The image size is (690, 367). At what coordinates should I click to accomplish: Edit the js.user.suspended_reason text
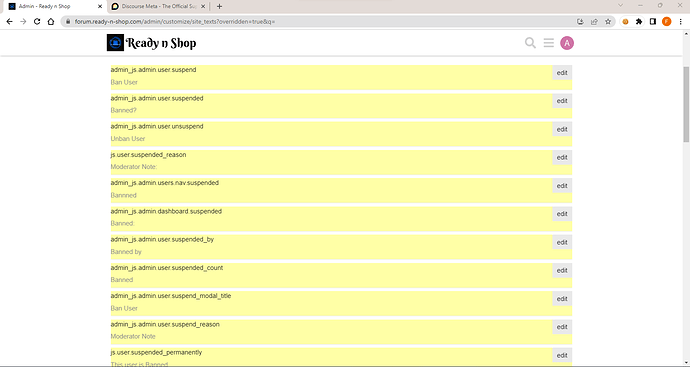[x=562, y=158]
